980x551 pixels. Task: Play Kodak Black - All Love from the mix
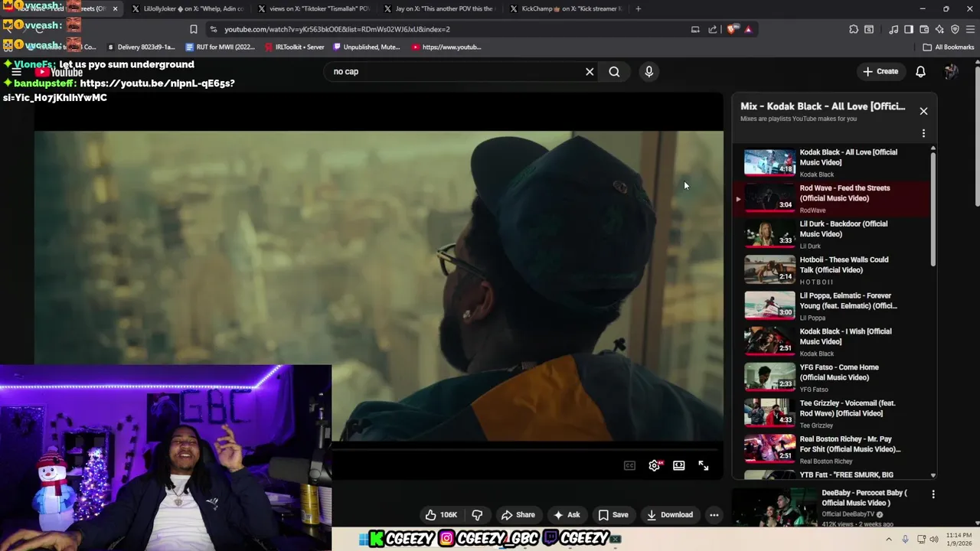pyautogui.click(x=831, y=162)
